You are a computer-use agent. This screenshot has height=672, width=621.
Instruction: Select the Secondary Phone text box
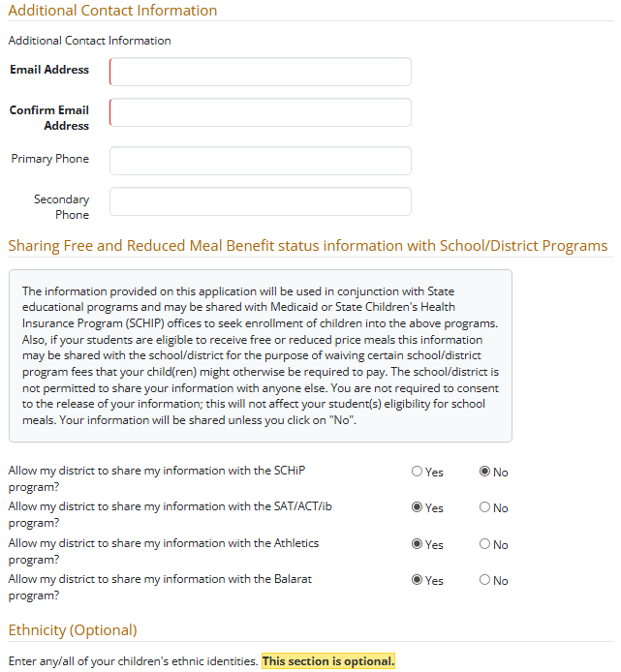tap(261, 201)
